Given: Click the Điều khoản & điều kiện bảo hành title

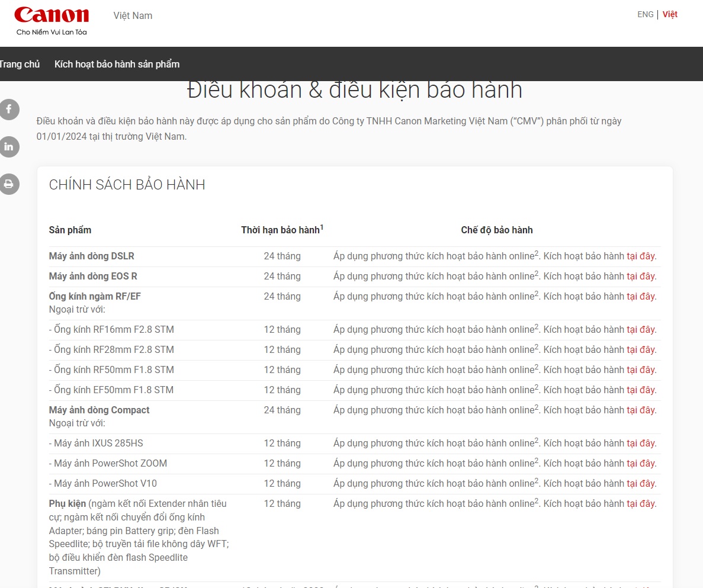Looking at the screenshot, I should pyautogui.click(x=355, y=89).
